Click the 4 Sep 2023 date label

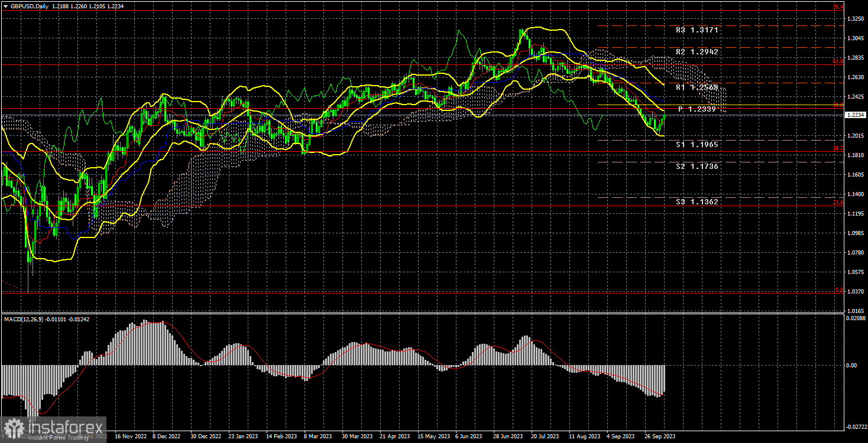[622, 437]
